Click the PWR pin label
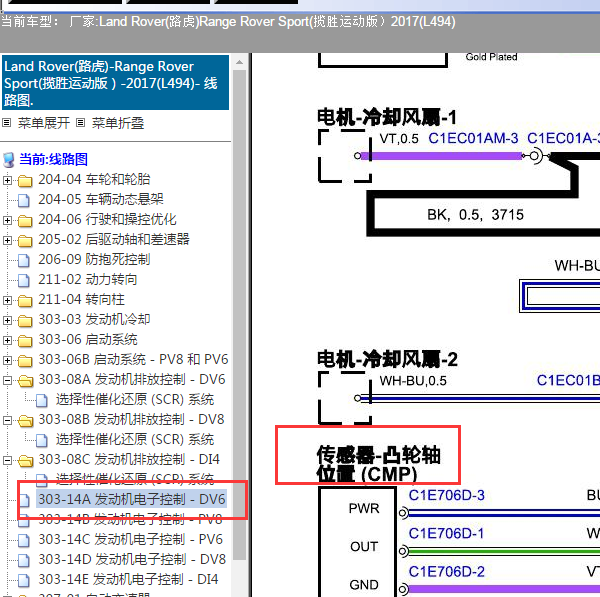 pos(364,509)
